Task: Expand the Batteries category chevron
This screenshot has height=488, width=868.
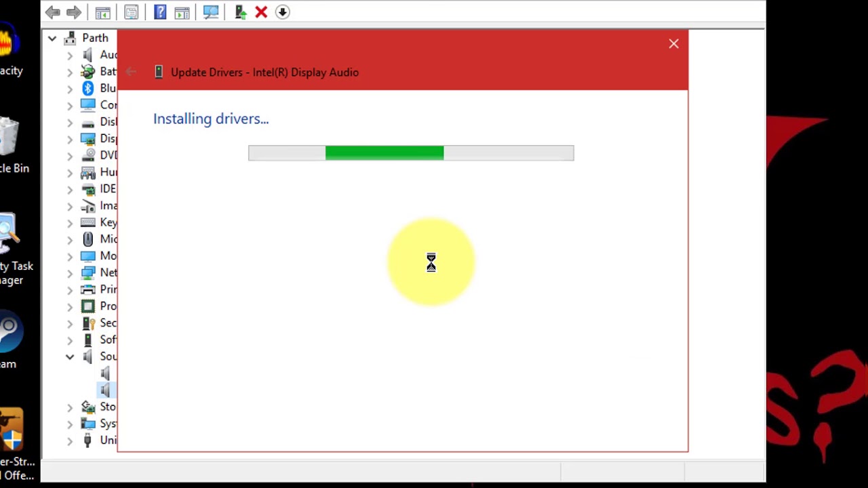Action: (x=70, y=72)
